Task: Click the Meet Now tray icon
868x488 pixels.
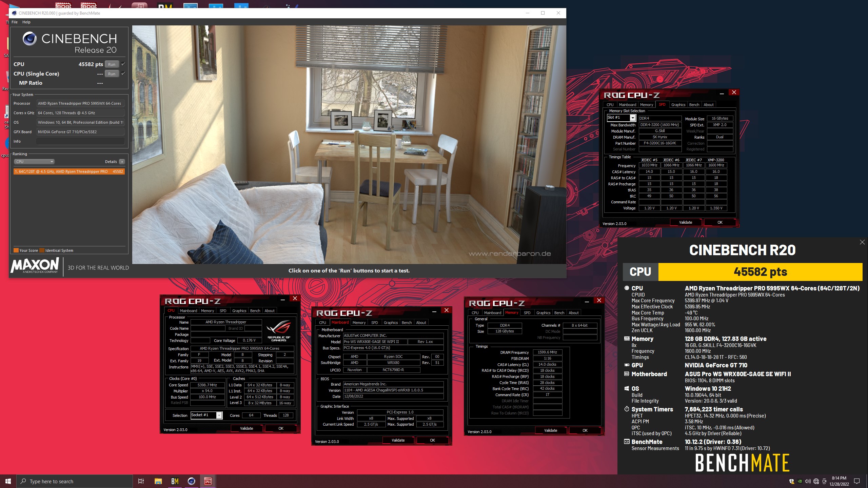Action: point(824,481)
